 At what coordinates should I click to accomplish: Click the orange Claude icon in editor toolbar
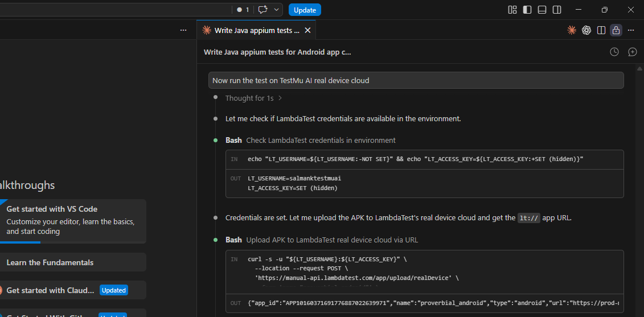571,30
